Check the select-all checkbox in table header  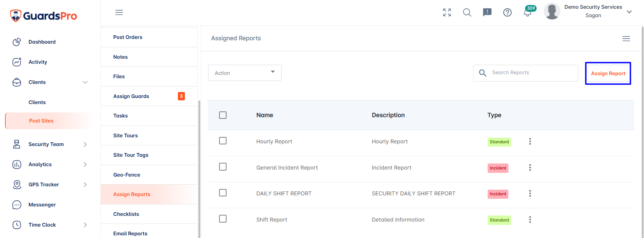click(x=223, y=115)
